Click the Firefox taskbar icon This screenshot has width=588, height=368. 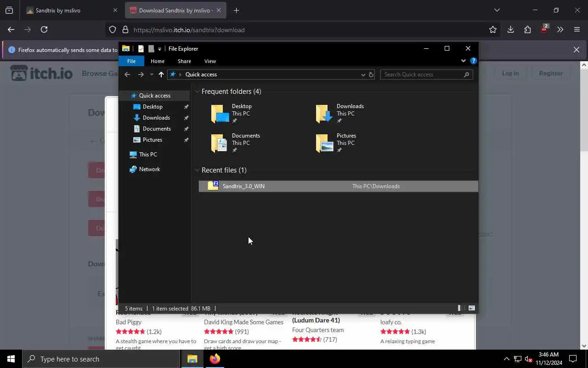click(x=215, y=359)
